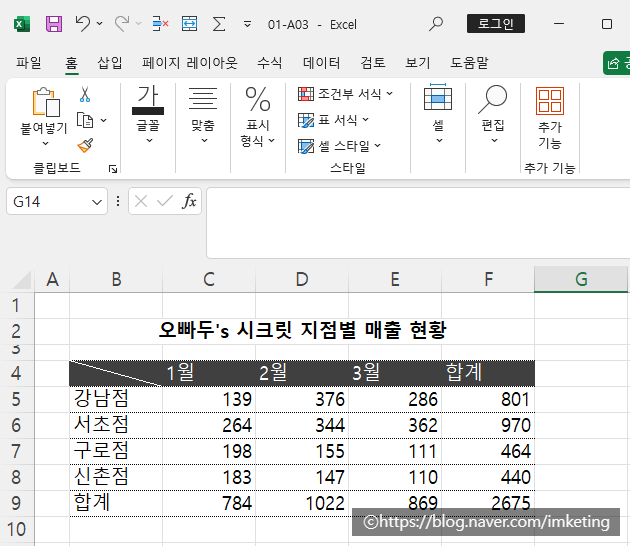
Task: Select the Cut scissors icon
Action: tap(85, 95)
